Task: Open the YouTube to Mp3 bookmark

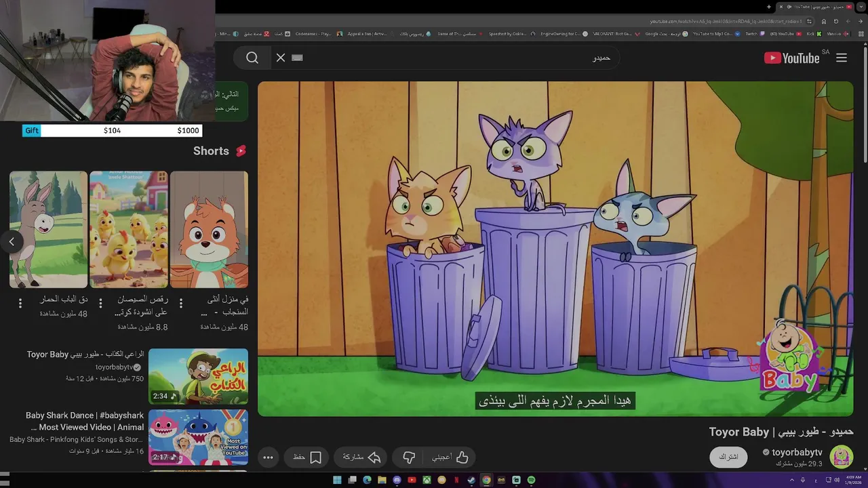Action: 717,33
